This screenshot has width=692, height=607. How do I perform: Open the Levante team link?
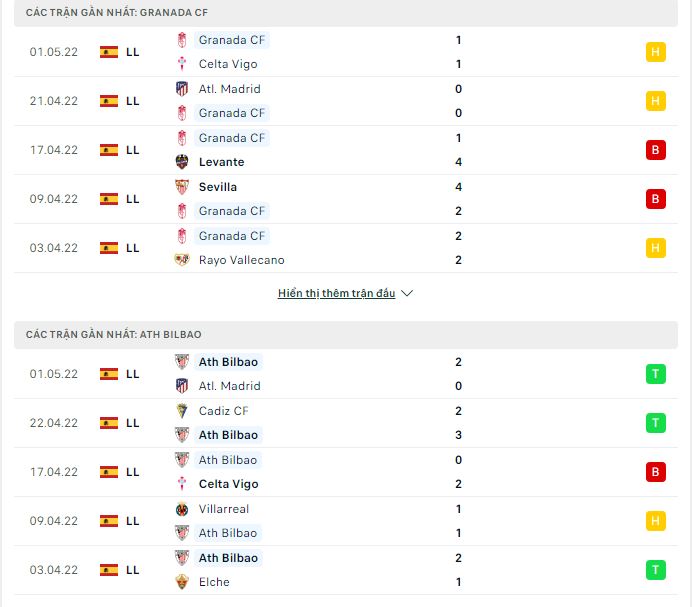(222, 162)
